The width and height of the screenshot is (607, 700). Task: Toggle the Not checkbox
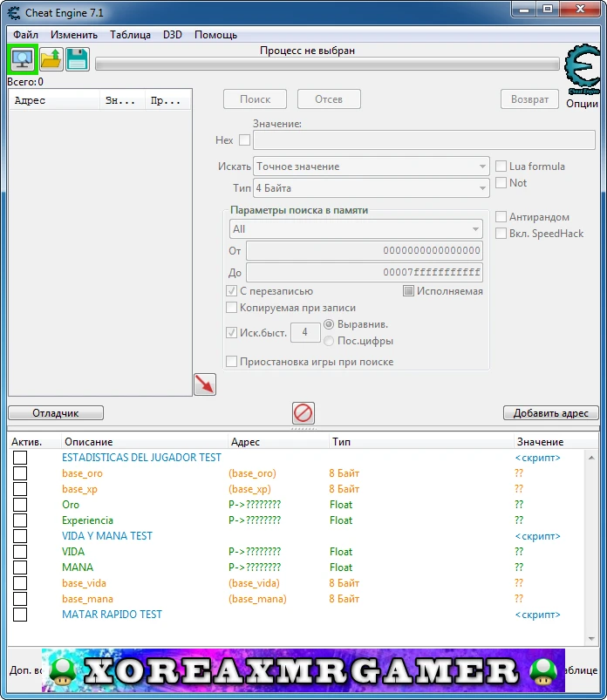(501, 183)
